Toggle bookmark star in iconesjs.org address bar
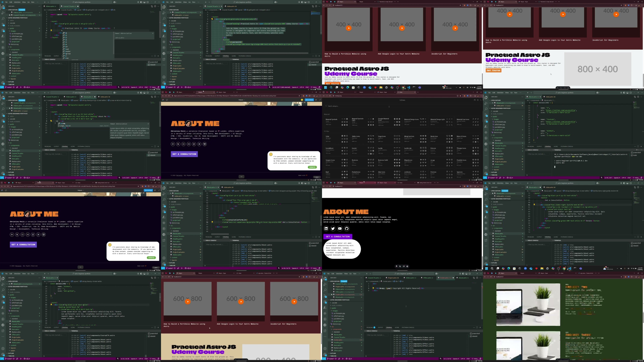This screenshot has height=362, width=644. coord(460,96)
